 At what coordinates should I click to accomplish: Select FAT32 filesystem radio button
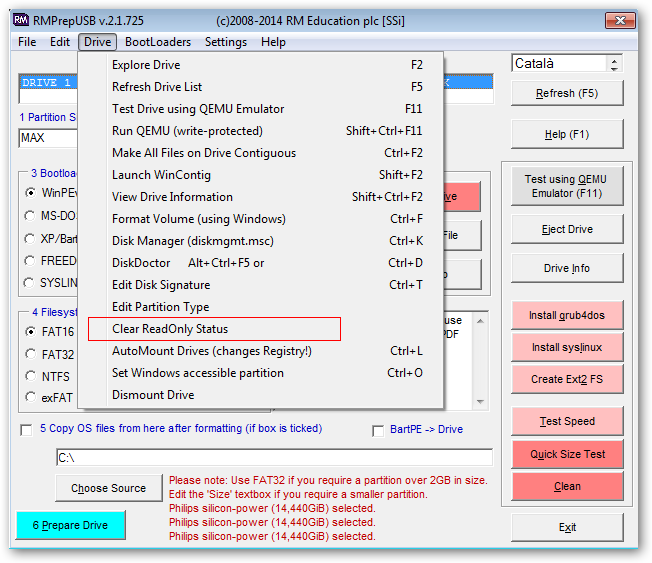pyautogui.click(x=30, y=354)
